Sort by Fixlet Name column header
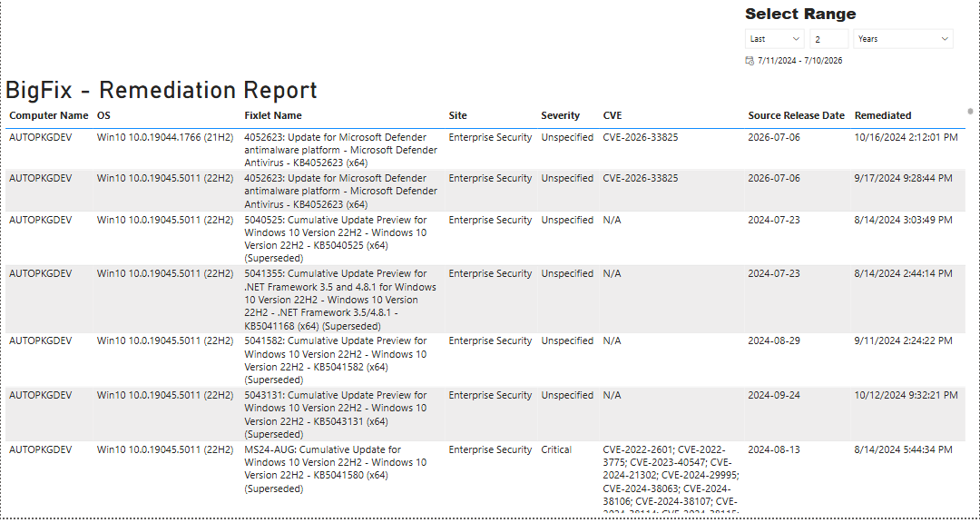 pyautogui.click(x=272, y=115)
